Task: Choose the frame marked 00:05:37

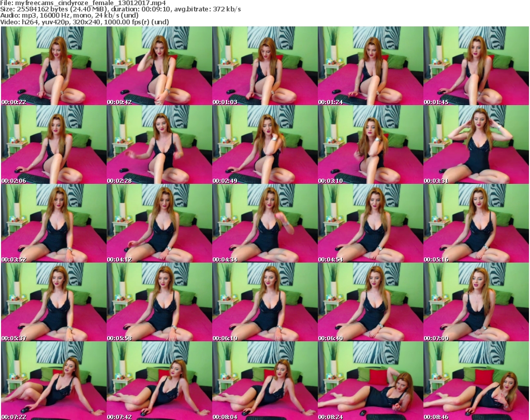Action: (54, 302)
